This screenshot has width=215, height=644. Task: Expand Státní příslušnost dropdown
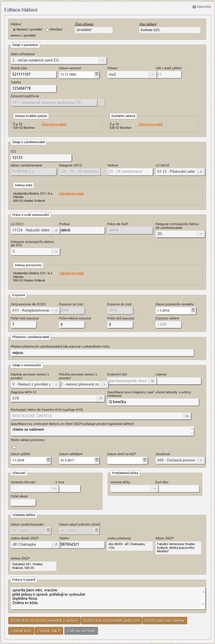pos(102,60)
